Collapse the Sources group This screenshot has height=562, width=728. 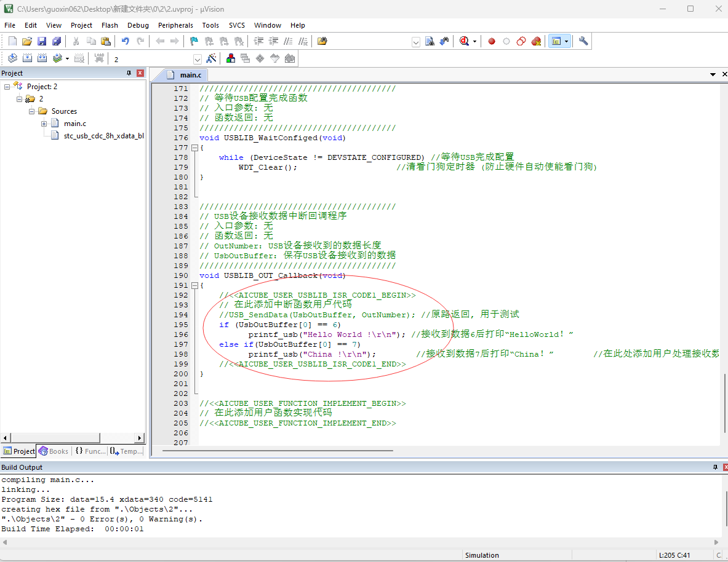(x=31, y=111)
